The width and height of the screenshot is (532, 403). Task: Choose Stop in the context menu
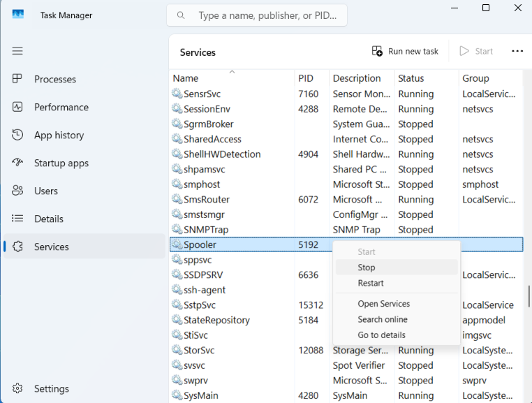coord(367,268)
